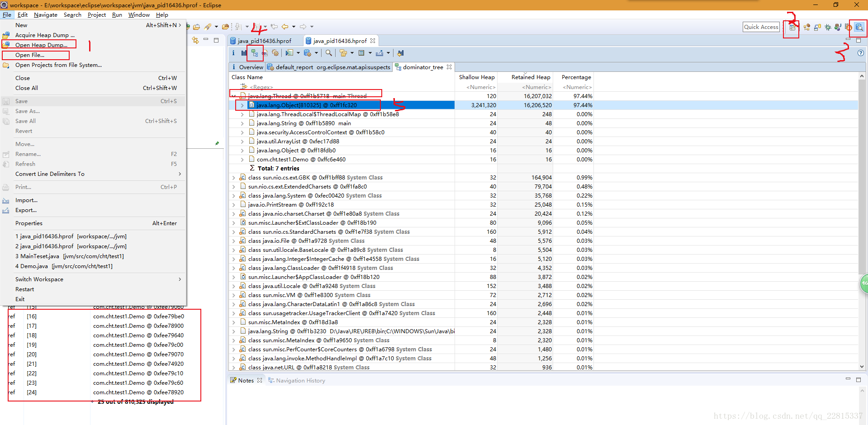868x425 pixels.
Task: Click the last edit location icon
Action: click(274, 27)
